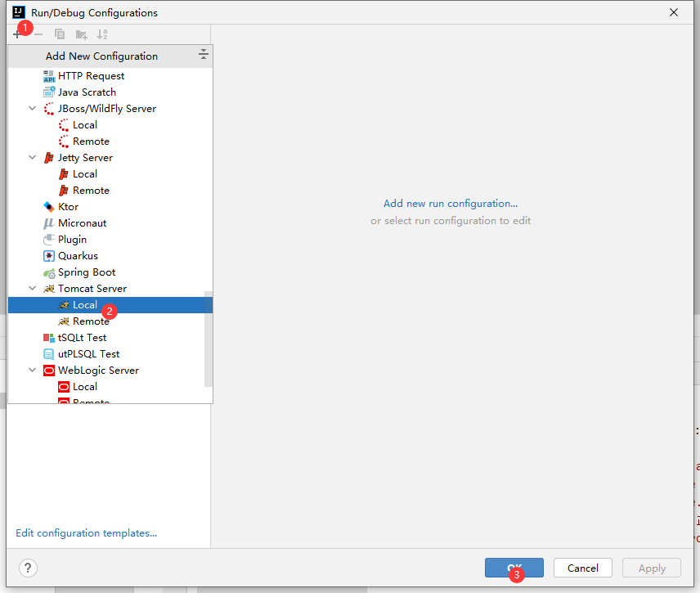The image size is (700, 593).
Task: Click the Cancel button
Action: tap(582, 568)
